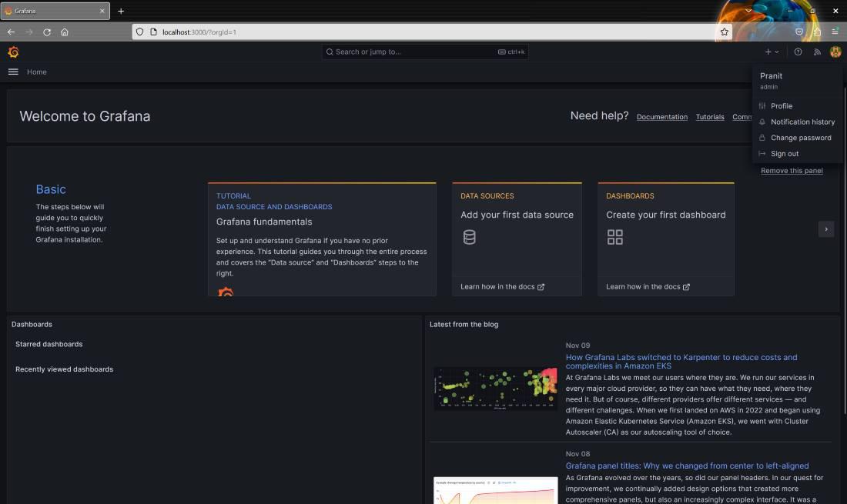Reload the page with refresh icon

(x=47, y=32)
